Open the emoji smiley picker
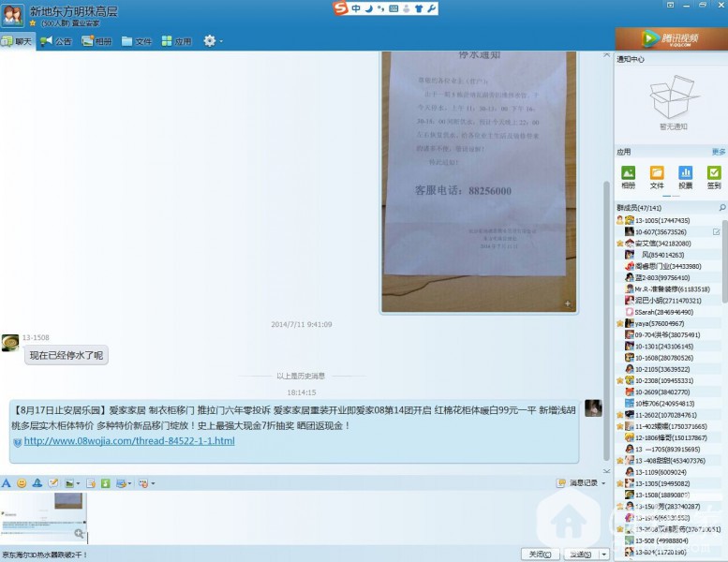Viewport: 728px width, 562px height. [x=22, y=483]
